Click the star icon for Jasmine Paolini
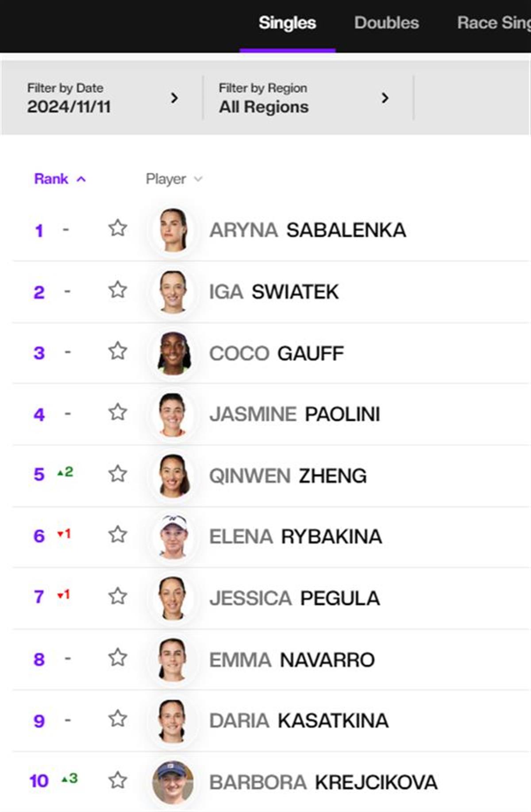This screenshot has height=812, width=531. click(118, 413)
